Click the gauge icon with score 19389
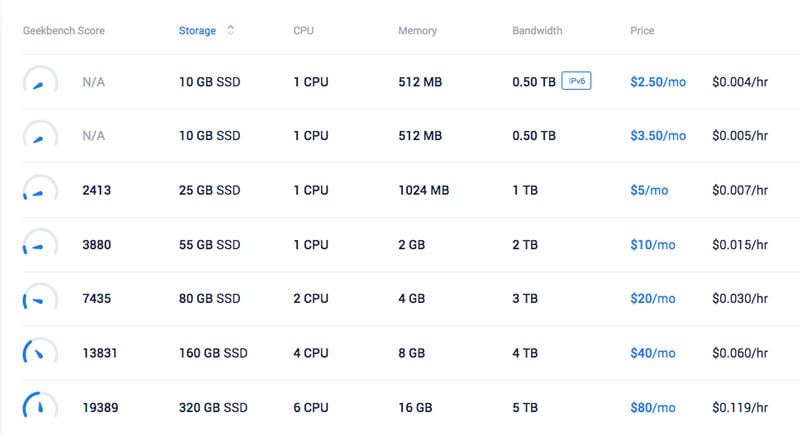Viewport: 800px width, 434px height. [x=40, y=405]
